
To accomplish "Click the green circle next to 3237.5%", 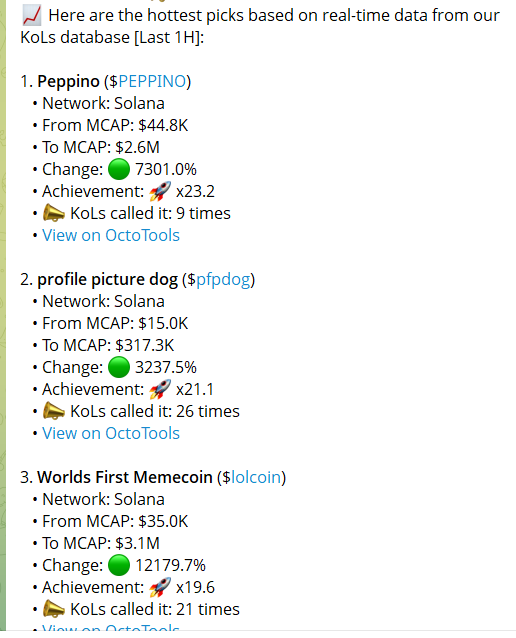I will 119,367.
